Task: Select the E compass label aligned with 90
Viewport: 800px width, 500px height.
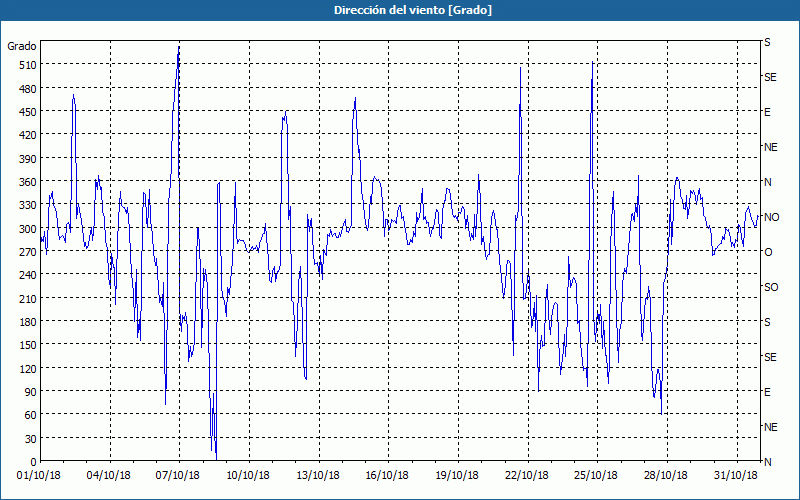Action: pyautogui.click(x=767, y=392)
